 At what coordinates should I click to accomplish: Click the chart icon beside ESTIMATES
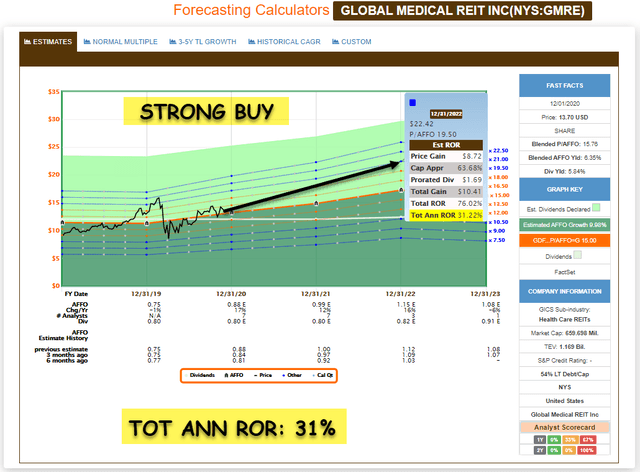tap(27, 42)
